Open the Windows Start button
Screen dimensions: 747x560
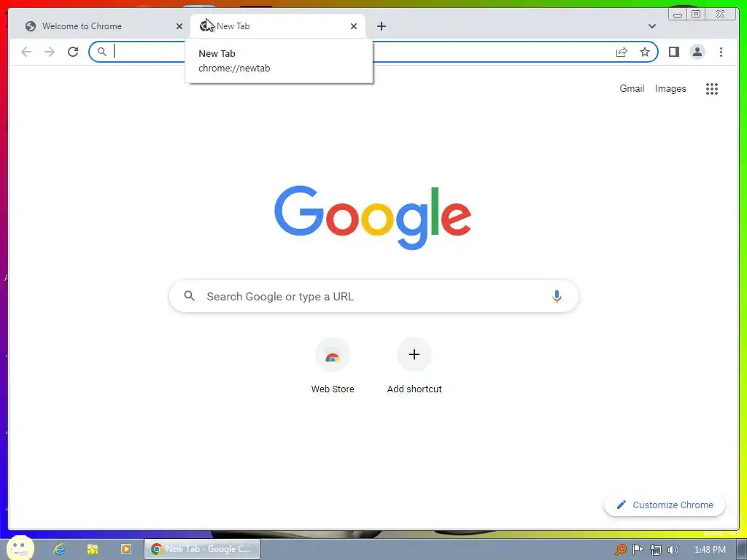tap(20, 548)
